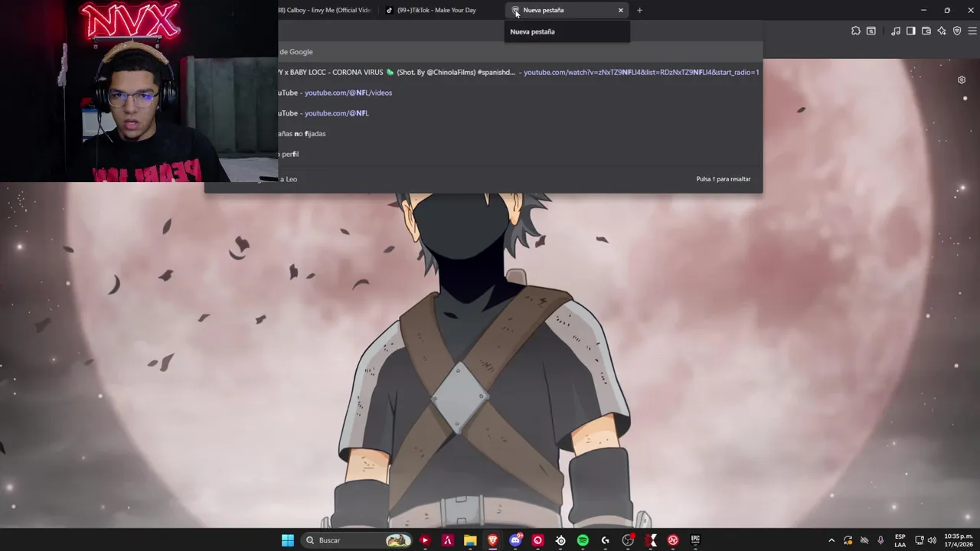Select the 'perfil' suggestion row

tap(521, 154)
